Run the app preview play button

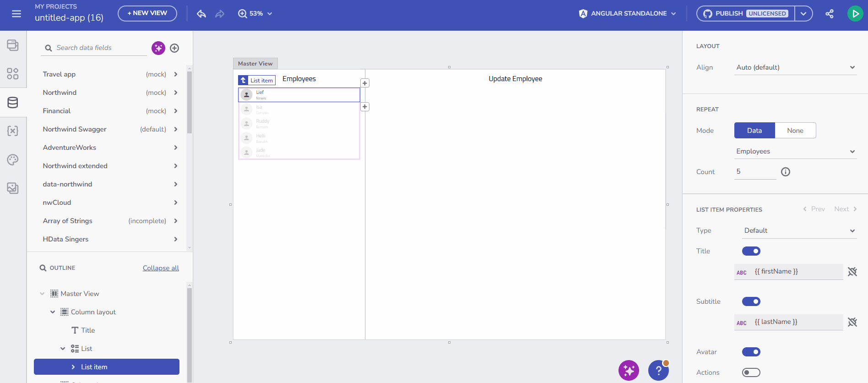[855, 14]
